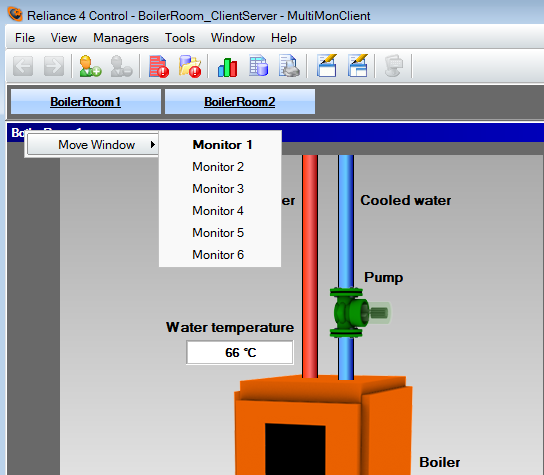Click the Pump label text
The width and height of the screenshot is (544, 475).
point(383,277)
